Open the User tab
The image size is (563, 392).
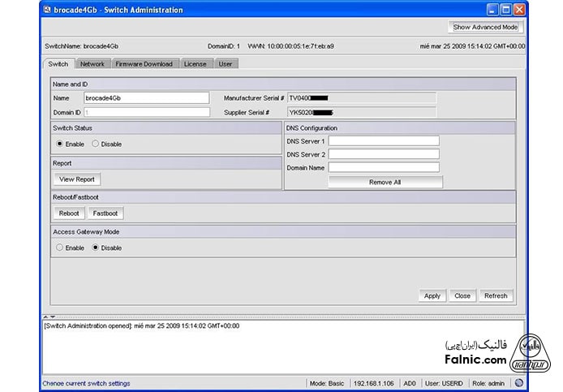[x=226, y=63]
